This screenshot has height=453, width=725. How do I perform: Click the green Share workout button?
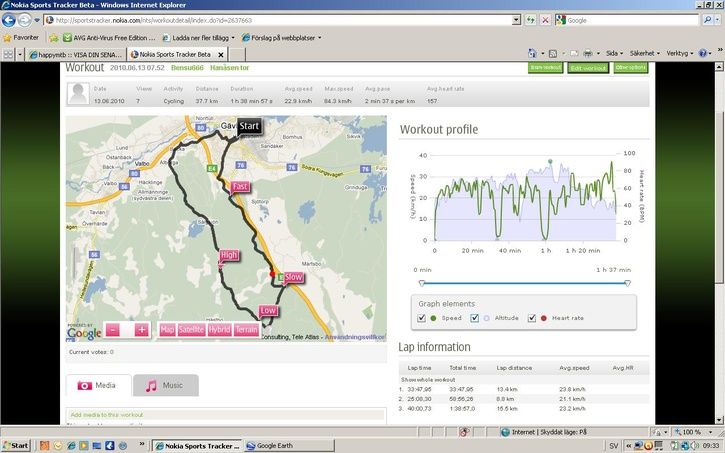click(x=546, y=67)
